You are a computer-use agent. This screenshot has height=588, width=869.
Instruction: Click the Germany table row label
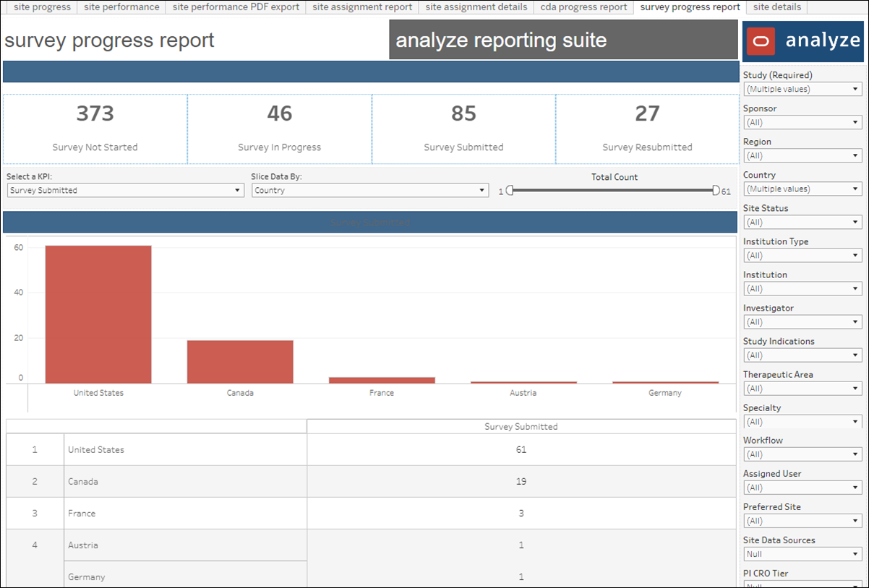tap(86, 576)
